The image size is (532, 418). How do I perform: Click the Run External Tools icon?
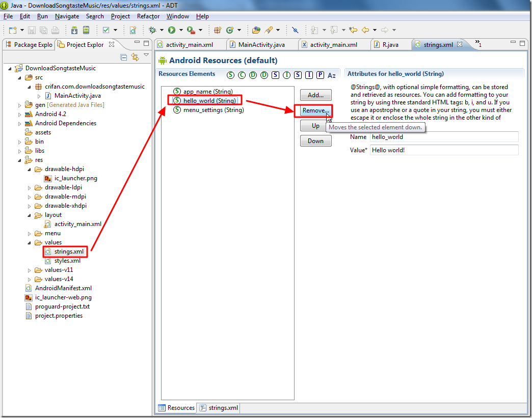(191, 30)
